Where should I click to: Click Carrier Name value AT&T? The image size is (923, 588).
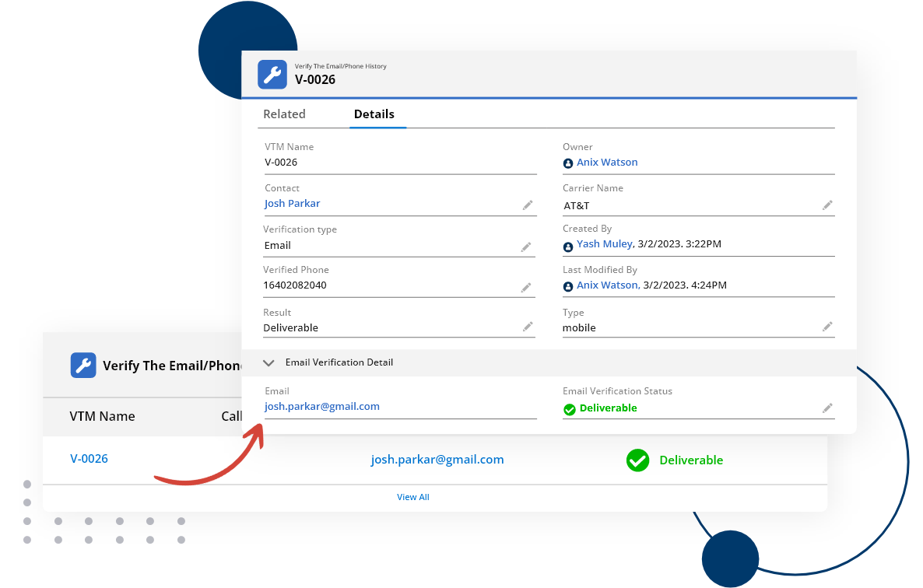(x=576, y=206)
